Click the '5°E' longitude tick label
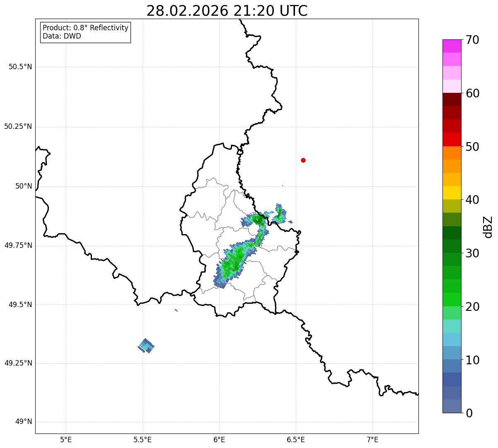Image resolution: width=498 pixels, height=448 pixels. [66, 440]
